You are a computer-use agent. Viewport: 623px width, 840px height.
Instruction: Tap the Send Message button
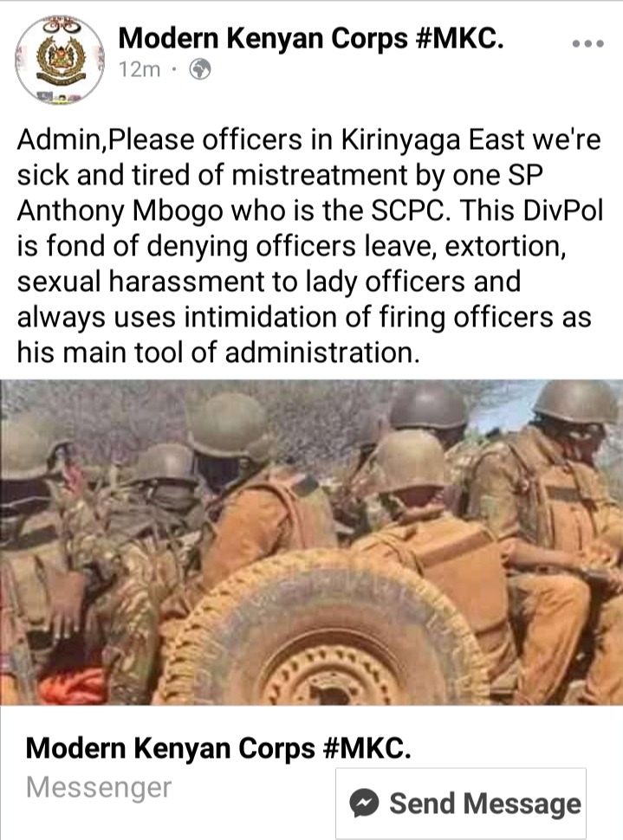tap(461, 803)
